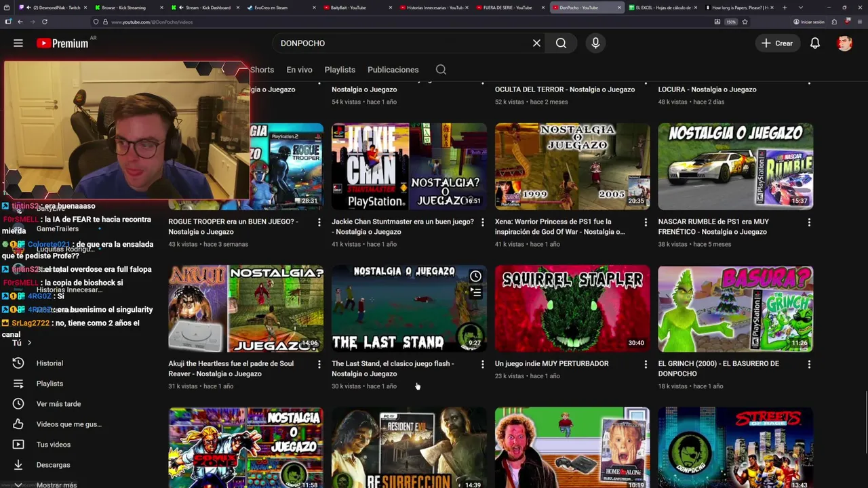Open options for Jackie Chan Stuntmaster video
Screen dimensions: 868x488
482,222
